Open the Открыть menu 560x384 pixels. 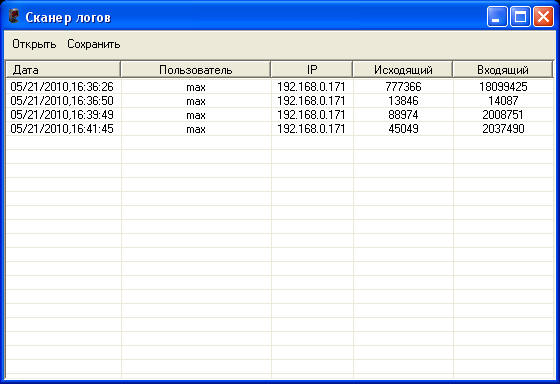[x=34, y=44]
